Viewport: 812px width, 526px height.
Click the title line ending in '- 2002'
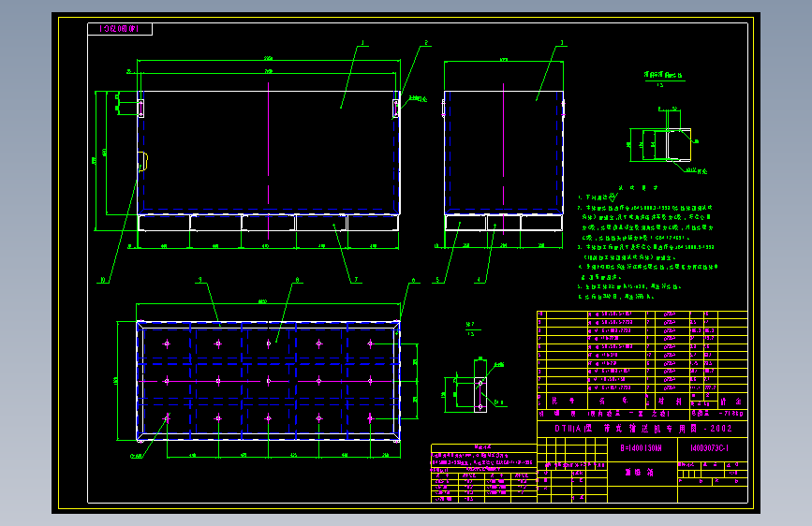pos(643,429)
